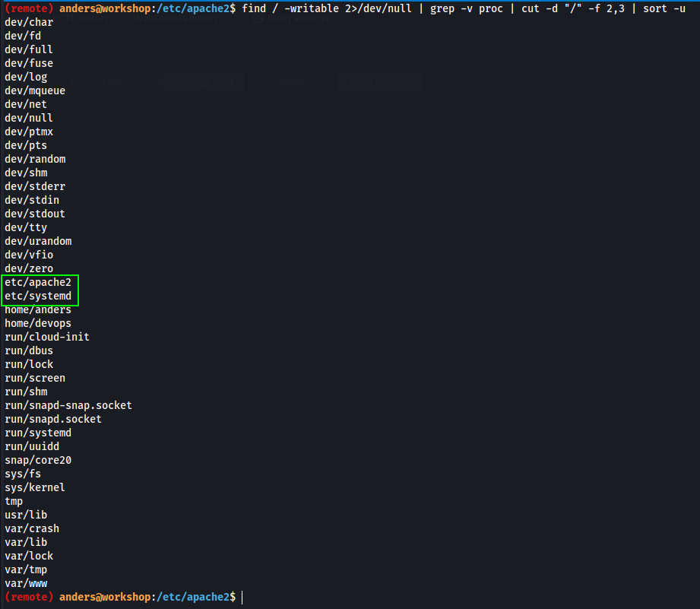Image resolution: width=700 pixels, height=609 pixels.
Task: Click the dev/random entry
Action: coord(35,159)
